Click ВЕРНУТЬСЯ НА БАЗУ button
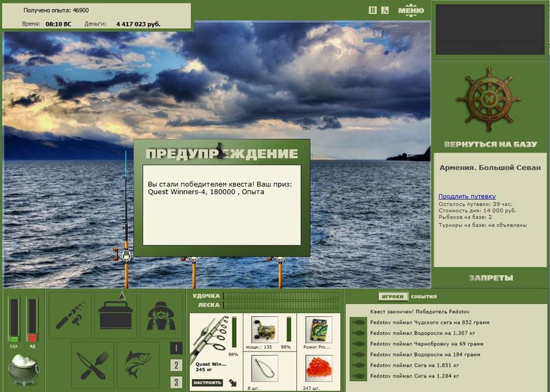 [x=490, y=144]
